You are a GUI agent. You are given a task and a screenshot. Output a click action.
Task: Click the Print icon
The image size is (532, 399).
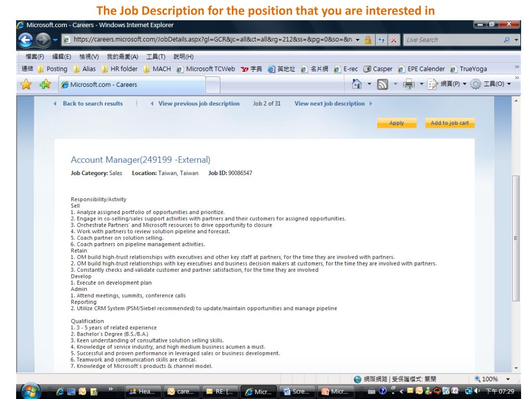point(409,84)
